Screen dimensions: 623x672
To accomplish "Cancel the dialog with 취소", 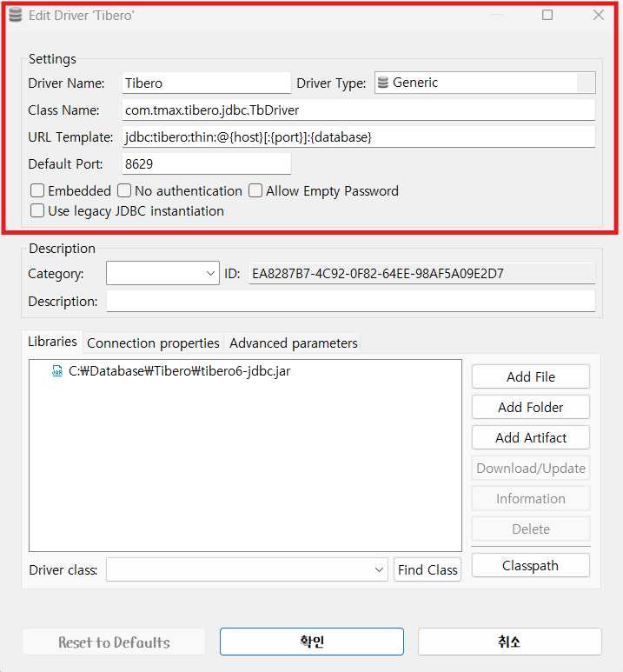I will click(510, 642).
